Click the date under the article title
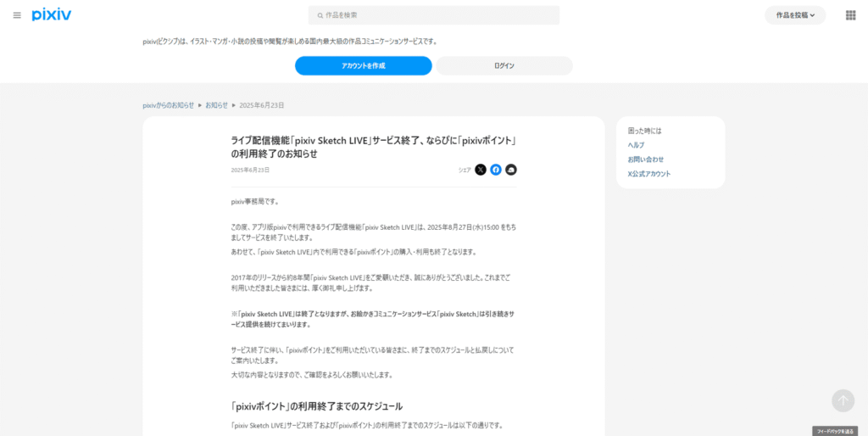The height and width of the screenshot is (436, 868). (x=250, y=170)
